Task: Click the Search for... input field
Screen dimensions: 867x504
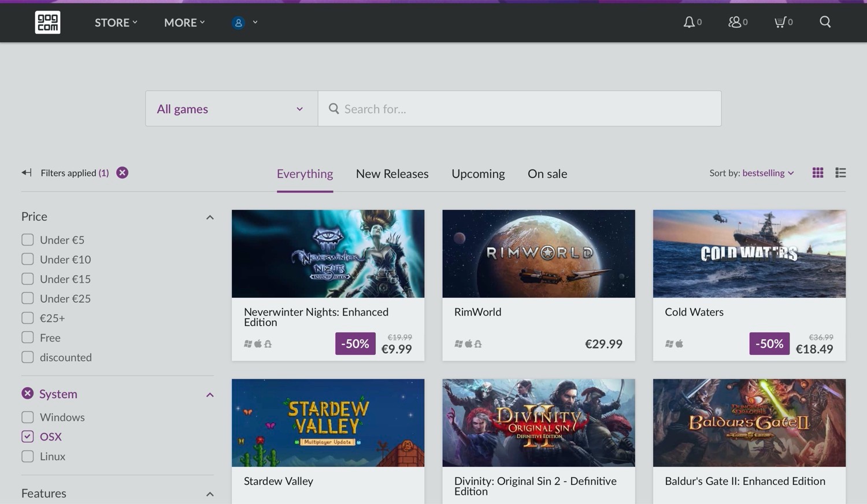Action: click(520, 109)
